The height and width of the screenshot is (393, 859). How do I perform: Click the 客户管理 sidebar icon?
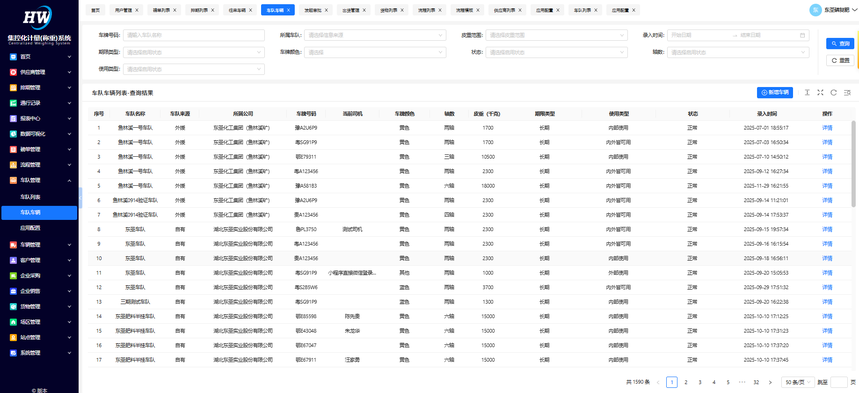point(13,260)
